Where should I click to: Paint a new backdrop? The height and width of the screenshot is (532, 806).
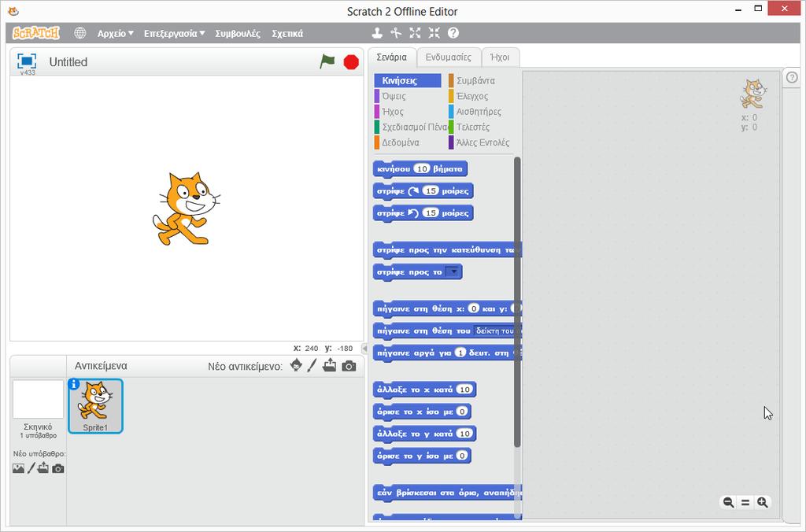(31, 467)
